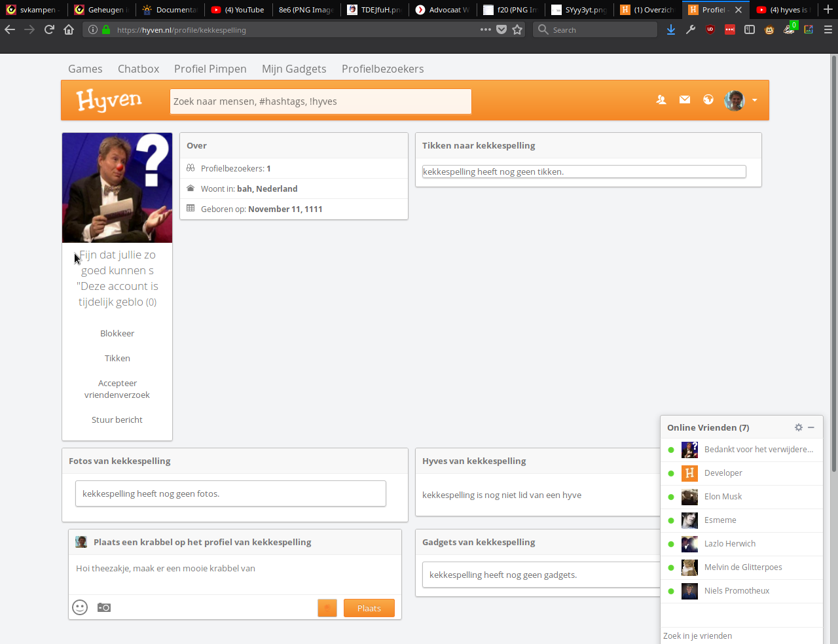Attach a photo using the camera icon
Viewport: 838px width, 644px height.
coord(104,608)
